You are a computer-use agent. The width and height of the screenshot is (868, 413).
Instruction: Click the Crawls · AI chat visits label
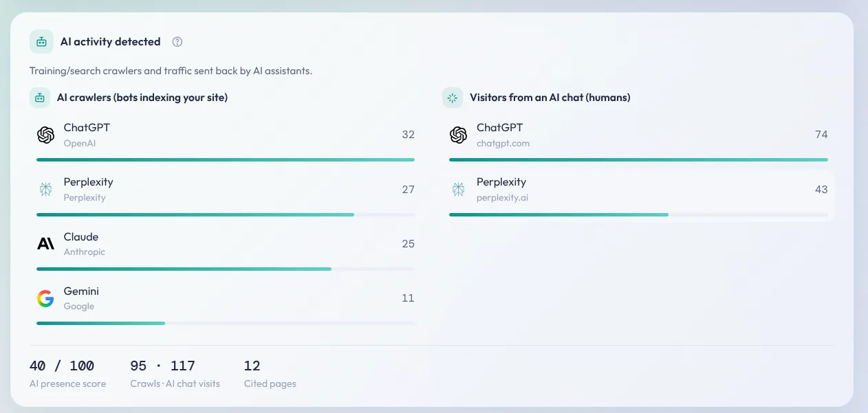[175, 383]
